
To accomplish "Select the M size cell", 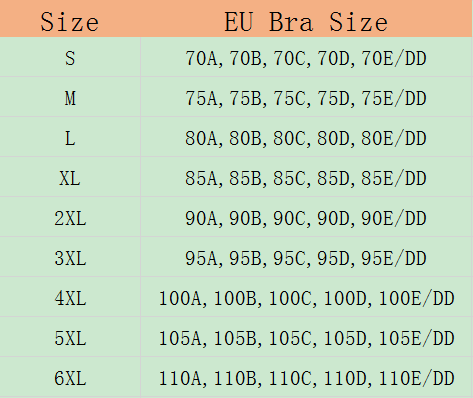I will click(x=70, y=97).
